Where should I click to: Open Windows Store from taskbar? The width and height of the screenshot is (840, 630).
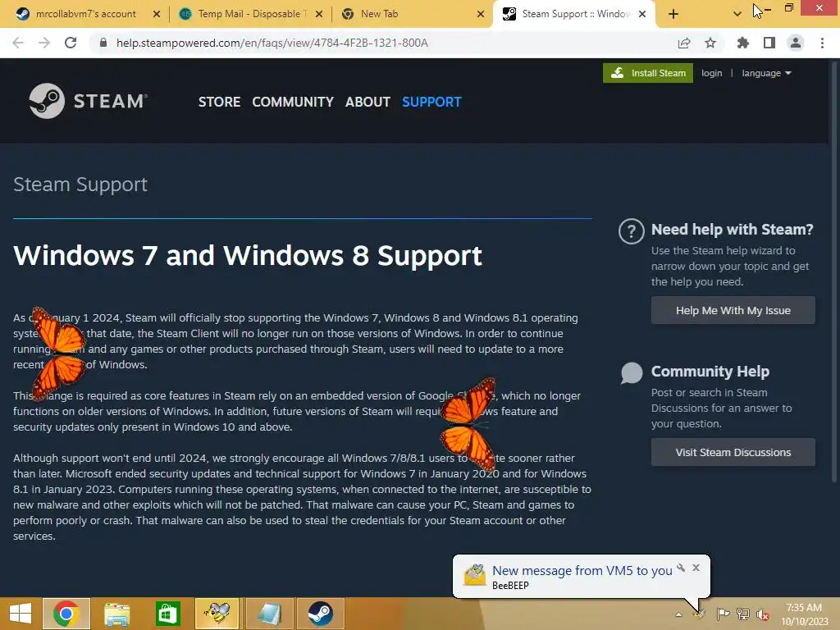167,614
